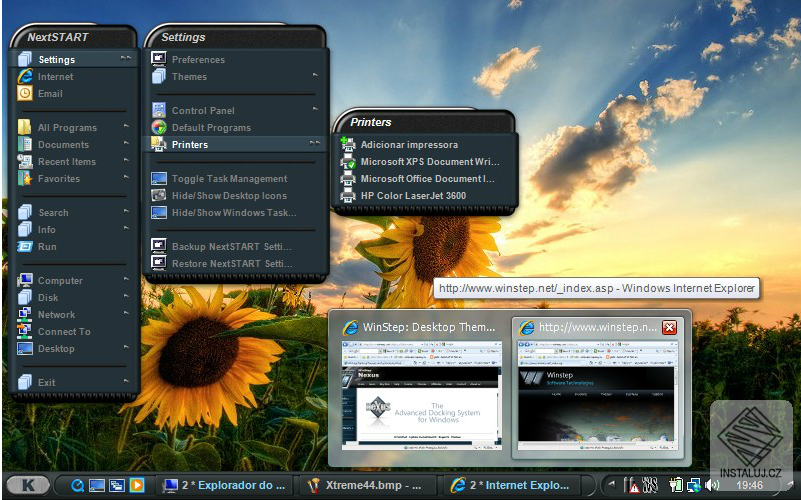Click the Computer icon in NextSTART
Viewport: 801px width, 500px height.
(25, 280)
